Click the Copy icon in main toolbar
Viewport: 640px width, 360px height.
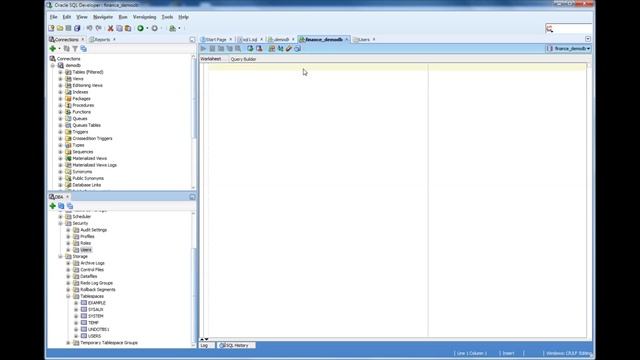pos(119,28)
